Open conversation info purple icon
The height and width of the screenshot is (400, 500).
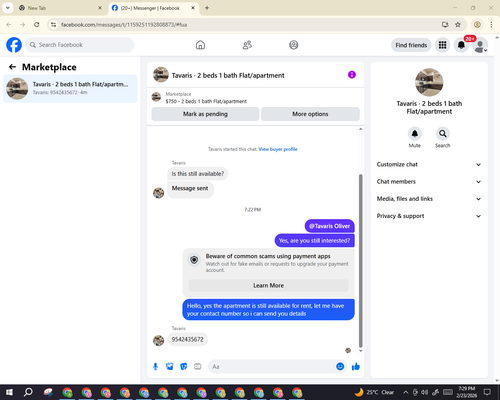point(352,75)
